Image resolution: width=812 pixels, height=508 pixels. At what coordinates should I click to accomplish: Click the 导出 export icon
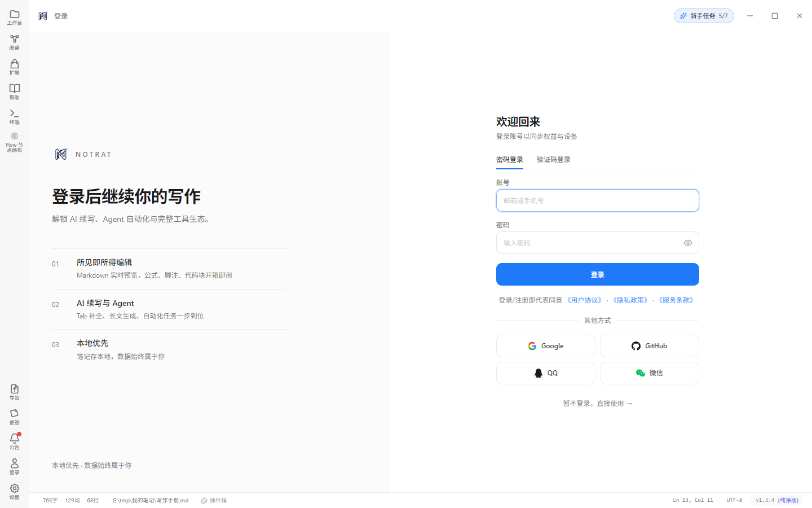coord(15,392)
